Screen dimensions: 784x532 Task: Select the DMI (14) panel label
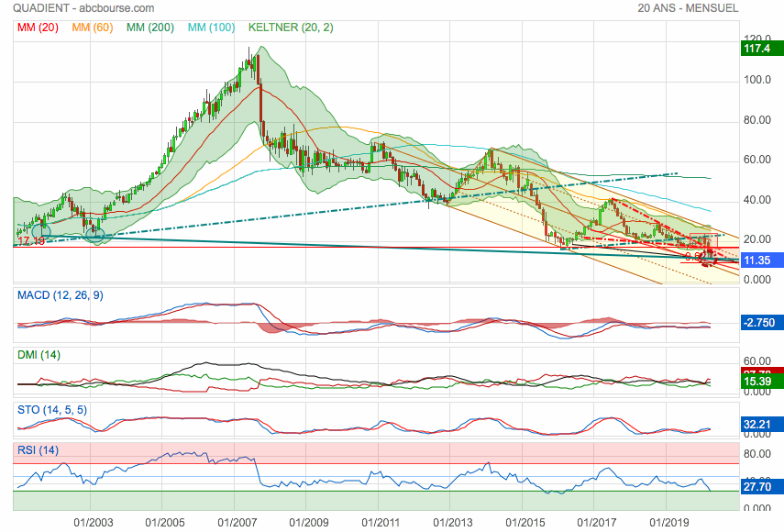pos(39,354)
